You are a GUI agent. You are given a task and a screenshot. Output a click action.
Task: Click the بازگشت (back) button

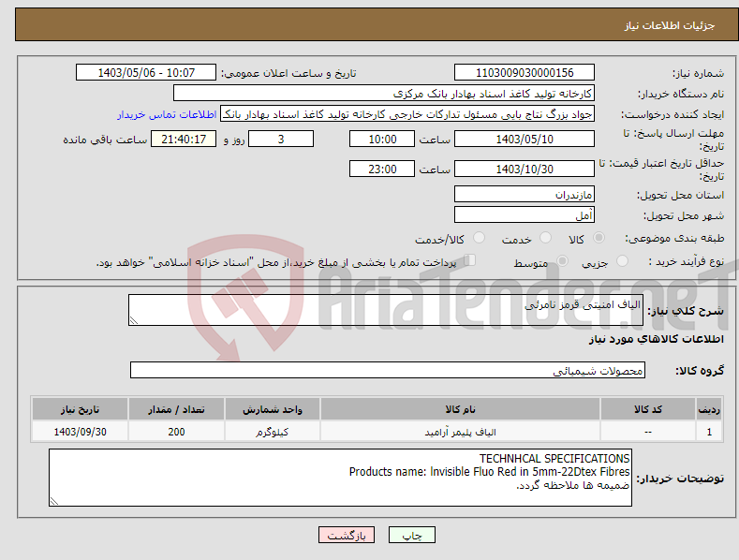point(347,535)
